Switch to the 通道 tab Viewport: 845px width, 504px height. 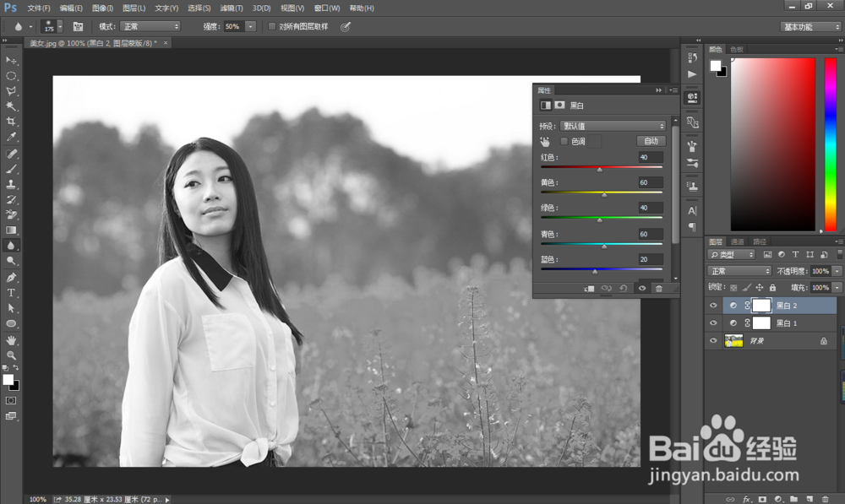click(737, 241)
